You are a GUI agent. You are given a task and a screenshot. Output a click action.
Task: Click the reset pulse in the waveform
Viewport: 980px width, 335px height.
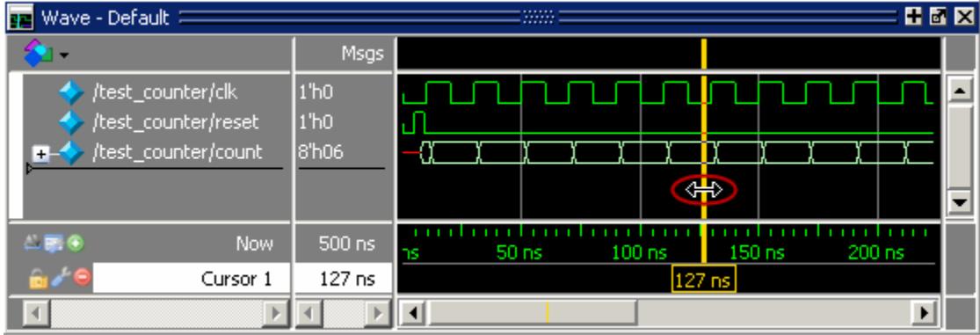(418, 122)
